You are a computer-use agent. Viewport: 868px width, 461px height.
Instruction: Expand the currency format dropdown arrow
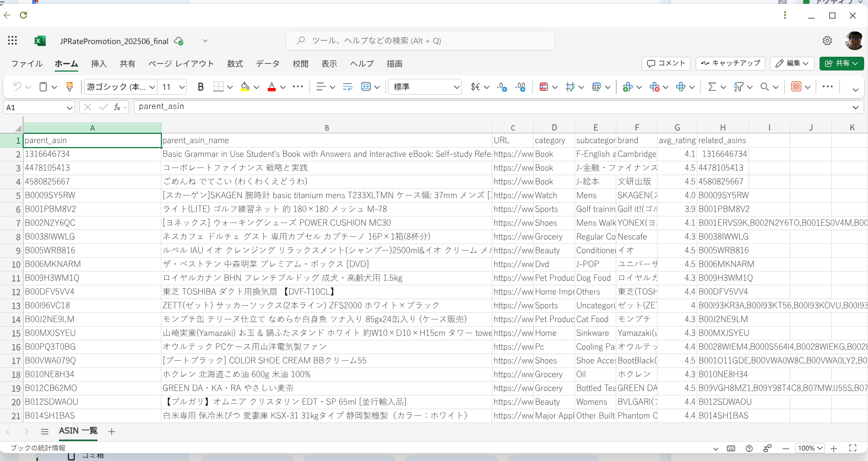pos(486,87)
